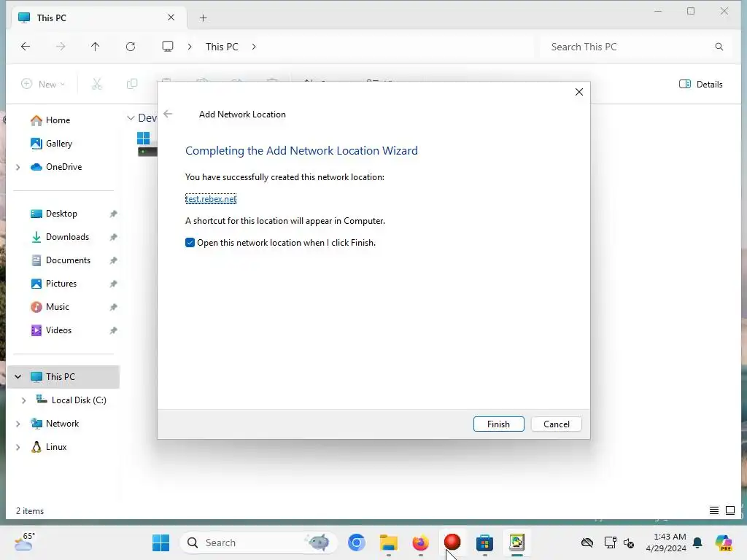
Task: Expand the Network tree node
Action: [x=18, y=424]
